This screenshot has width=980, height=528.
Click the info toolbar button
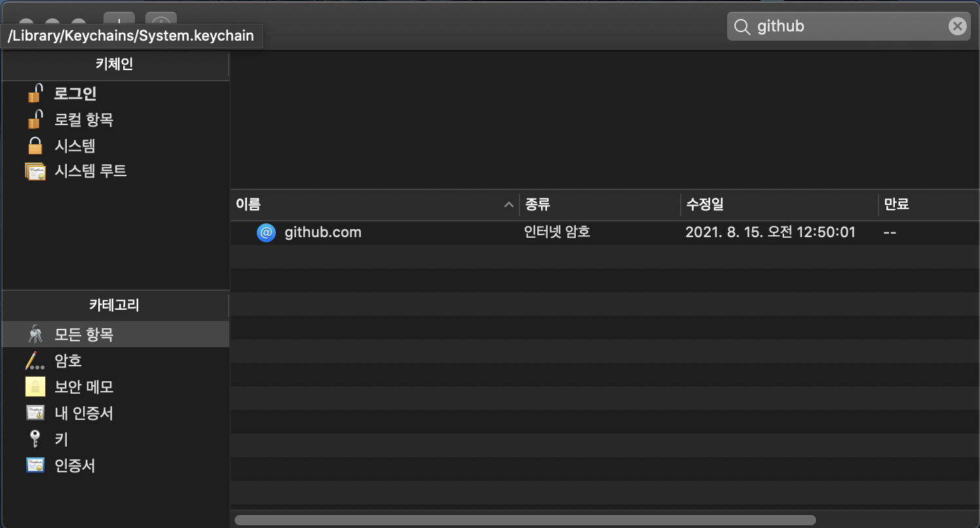pos(161,20)
